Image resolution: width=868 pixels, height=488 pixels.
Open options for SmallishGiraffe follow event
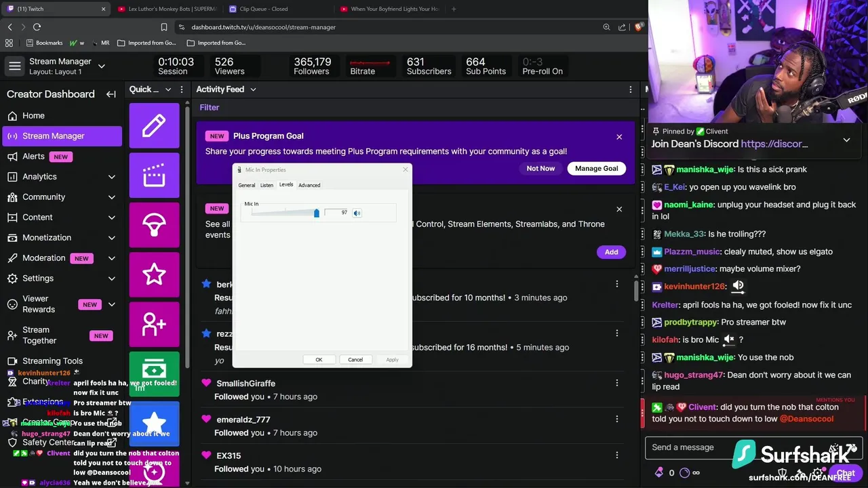click(x=617, y=383)
